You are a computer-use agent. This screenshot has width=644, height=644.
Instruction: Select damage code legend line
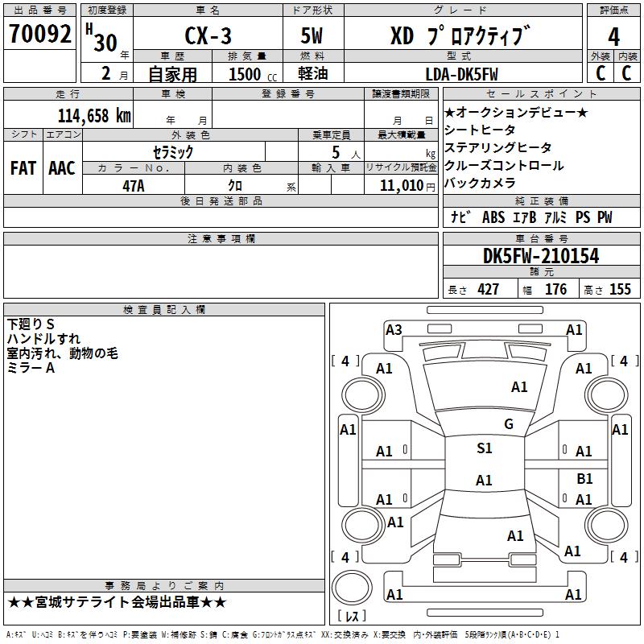283,634
